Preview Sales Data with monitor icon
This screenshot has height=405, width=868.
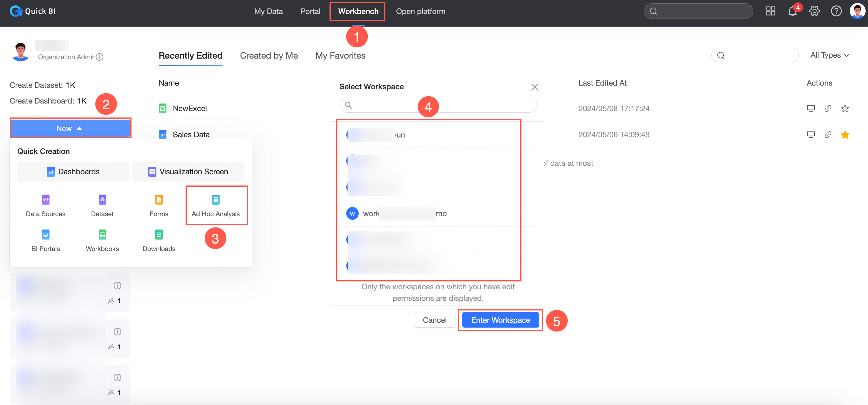pyautogui.click(x=810, y=135)
